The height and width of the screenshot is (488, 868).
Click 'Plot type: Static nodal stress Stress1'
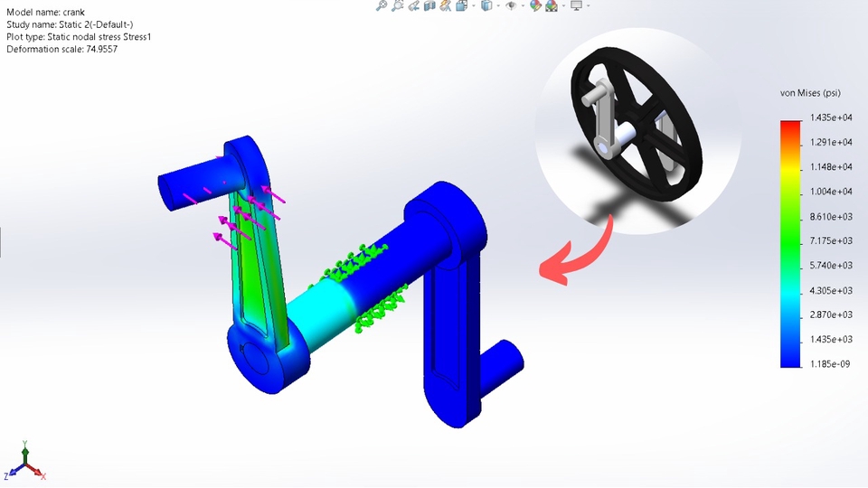pos(79,36)
